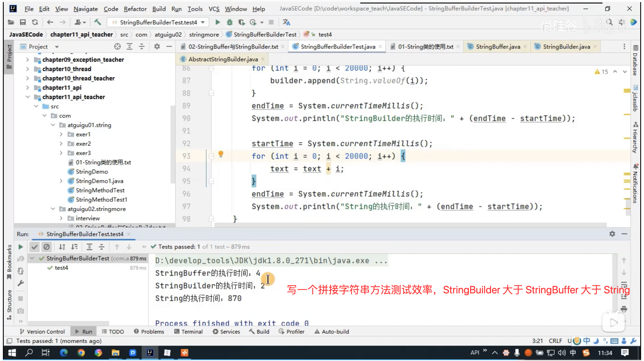This screenshot has height=361, width=644.
Task: Open the Refactor menu
Action: point(135,9)
